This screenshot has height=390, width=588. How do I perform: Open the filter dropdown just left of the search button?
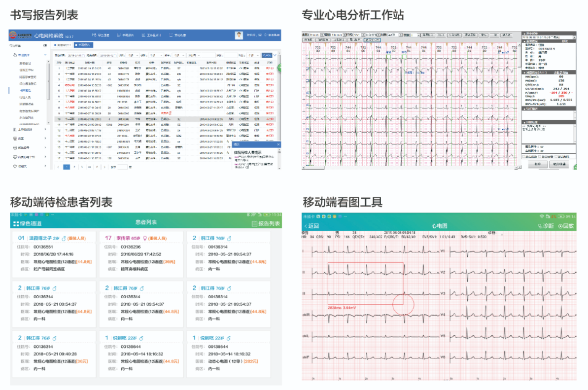(x=253, y=55)
